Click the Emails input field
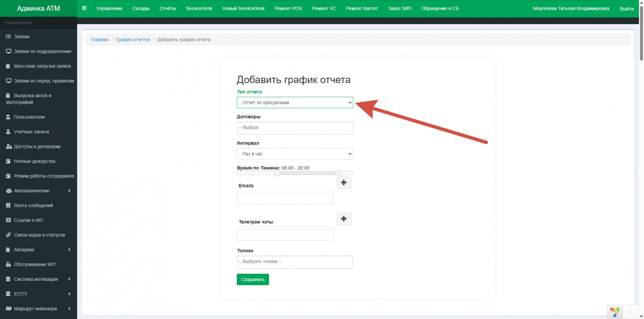This screenshot has height=319, width=644. (285, 199)
